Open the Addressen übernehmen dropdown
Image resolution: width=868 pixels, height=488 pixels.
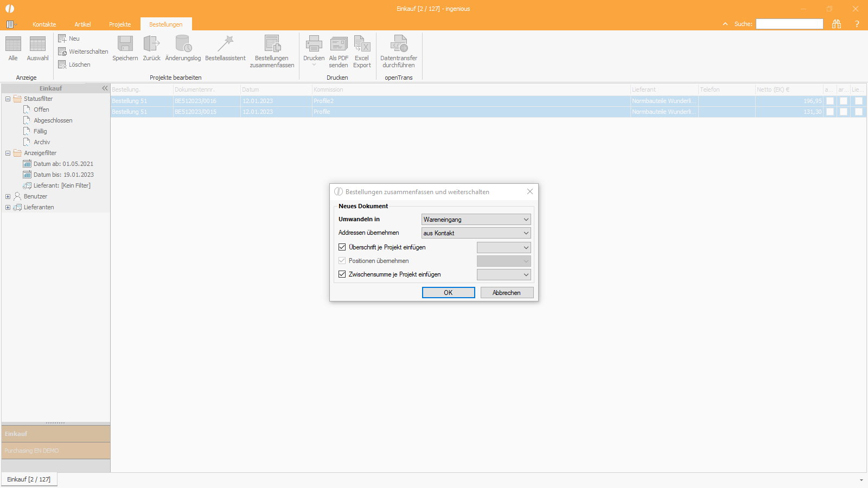(476, 233)
